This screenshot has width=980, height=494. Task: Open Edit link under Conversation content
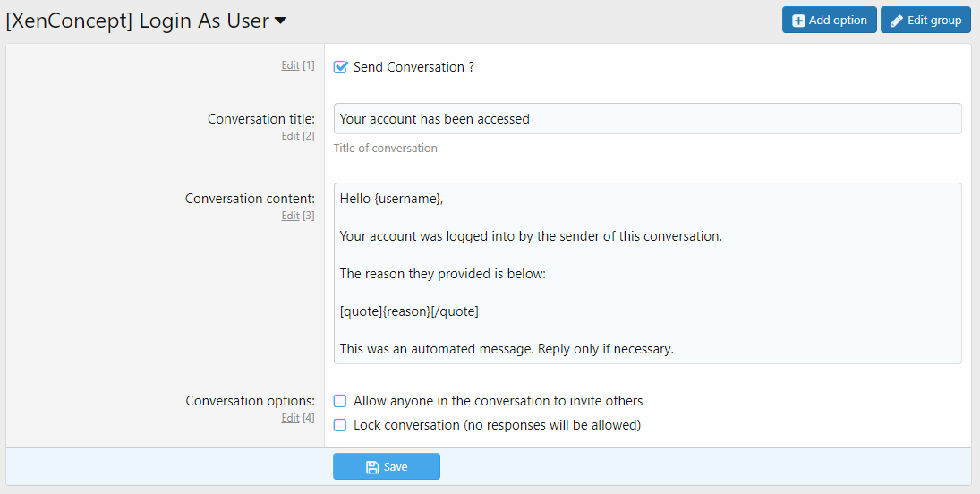point(290,216)
